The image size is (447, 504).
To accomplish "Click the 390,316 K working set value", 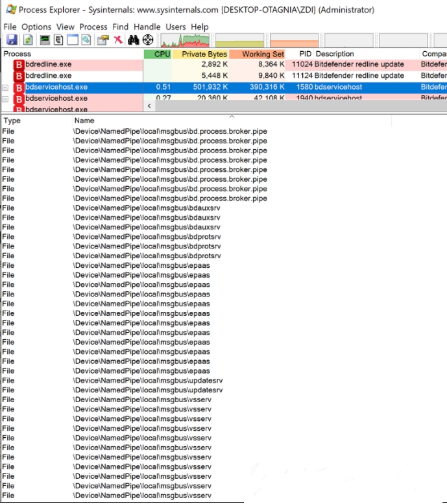I will click(267, 87).
